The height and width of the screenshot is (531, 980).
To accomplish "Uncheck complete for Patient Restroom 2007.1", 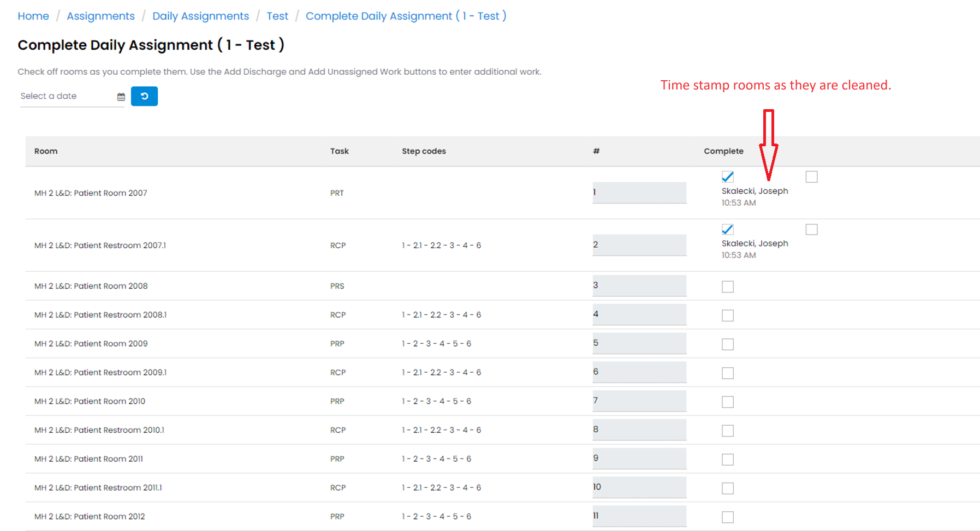I will tap(728, 229).
